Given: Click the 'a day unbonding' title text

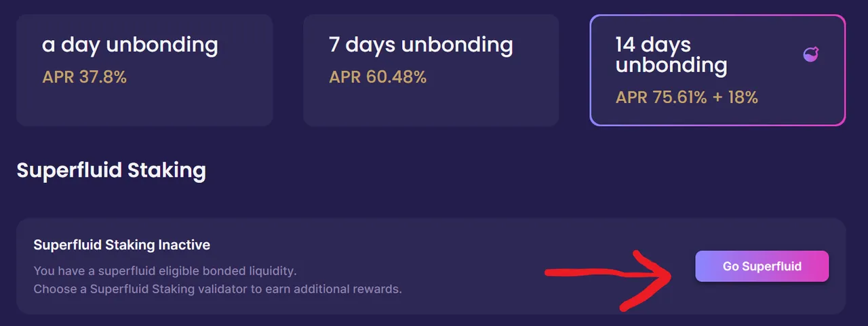Looking at the screenshot, I should [x=130, y=45].
